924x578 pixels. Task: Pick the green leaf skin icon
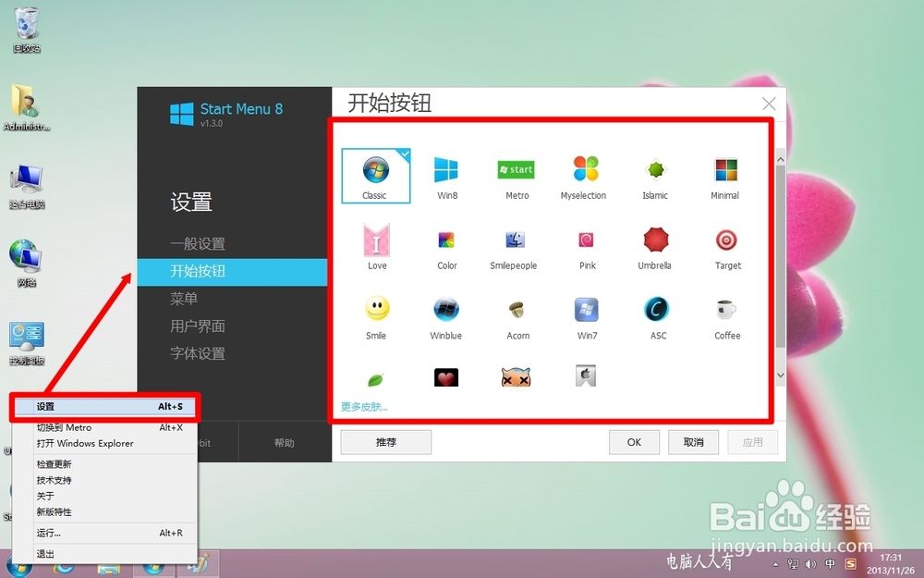point(375,379)
